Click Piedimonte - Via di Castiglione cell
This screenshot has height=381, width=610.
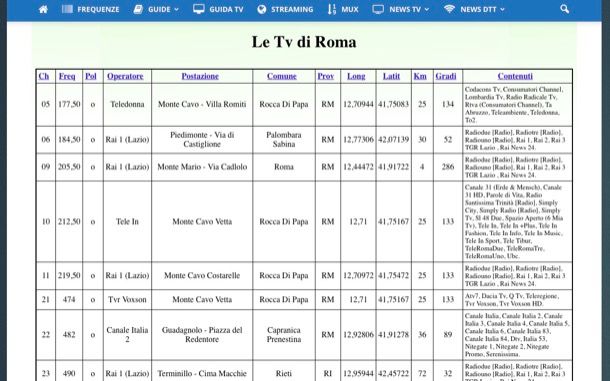202,139
